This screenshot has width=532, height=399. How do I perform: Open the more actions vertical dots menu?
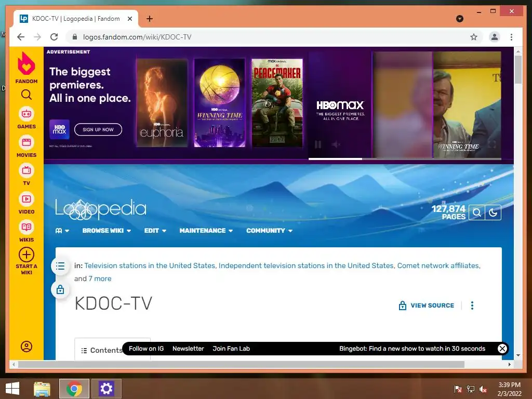point(472,305)
